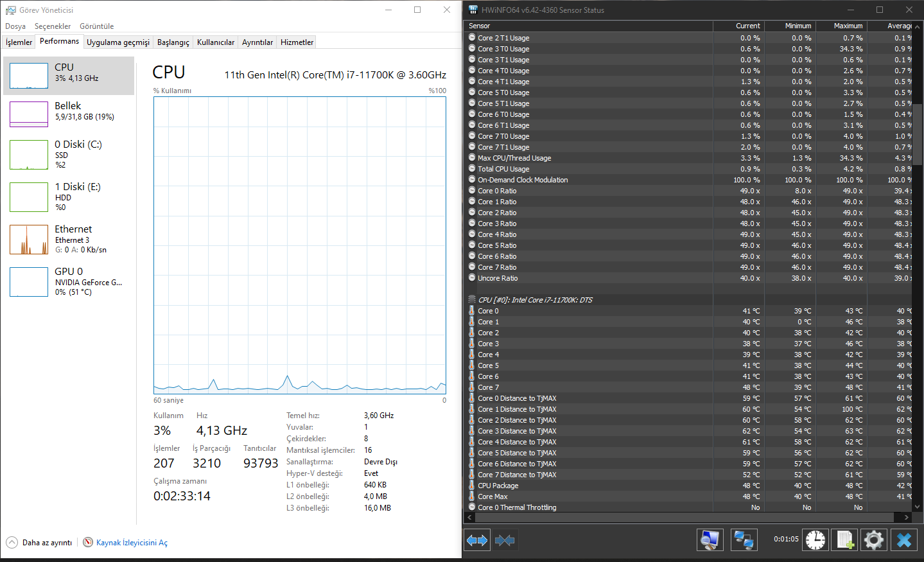Open the Dosya menu

pos(15,26)
